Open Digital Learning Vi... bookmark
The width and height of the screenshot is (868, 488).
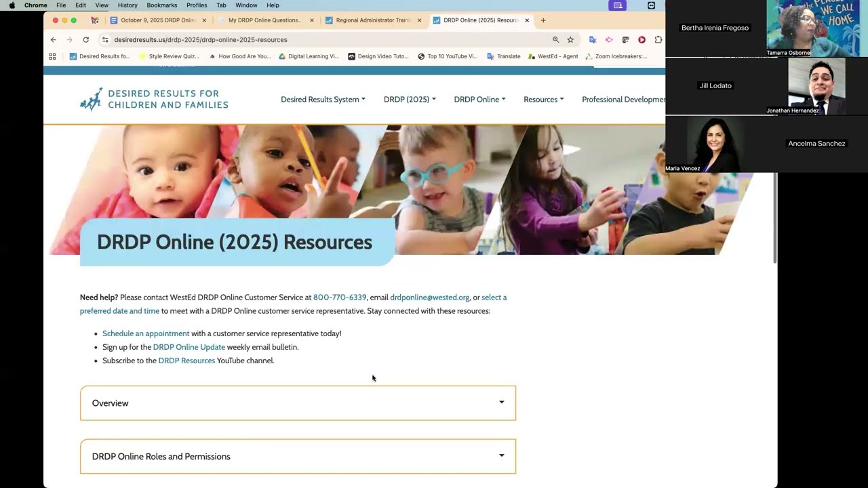[x=309, y=56]
